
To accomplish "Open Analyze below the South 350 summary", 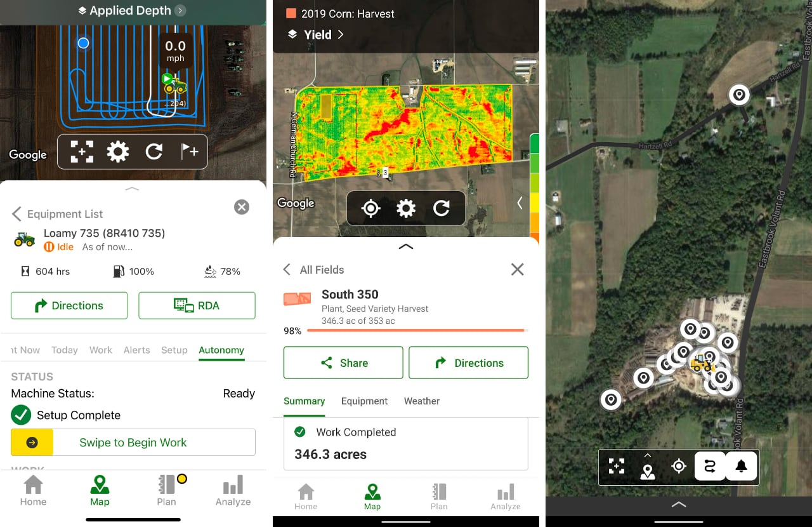I will pos(506,497).
